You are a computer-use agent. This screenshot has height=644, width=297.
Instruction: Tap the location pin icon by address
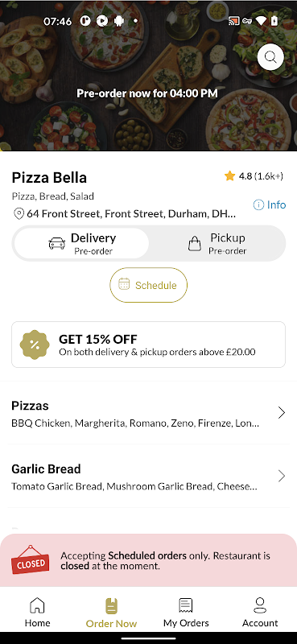coord(19,214)
